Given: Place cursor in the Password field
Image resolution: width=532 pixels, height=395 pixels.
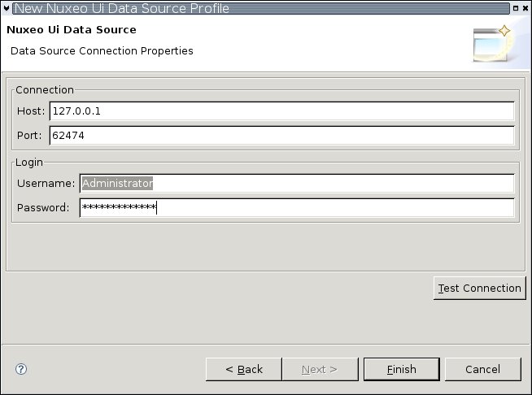Looking at the screenshot, I should click(297, 207).
